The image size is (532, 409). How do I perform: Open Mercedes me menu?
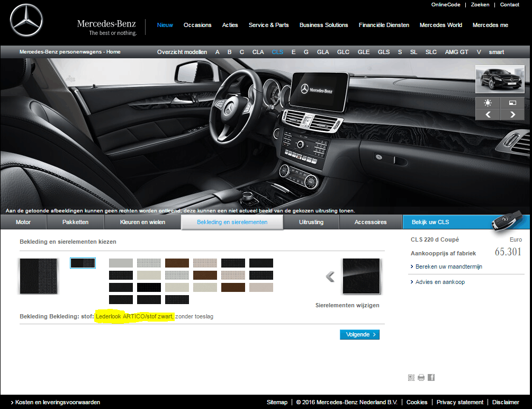490,25
